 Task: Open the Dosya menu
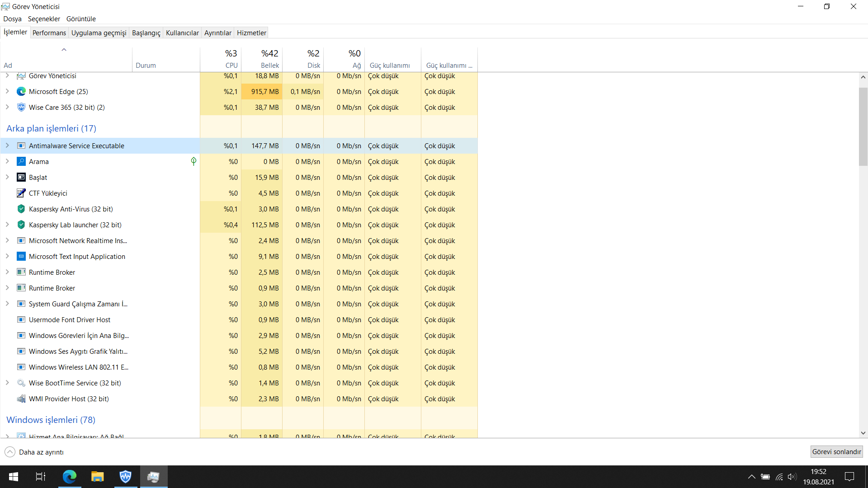12,19
